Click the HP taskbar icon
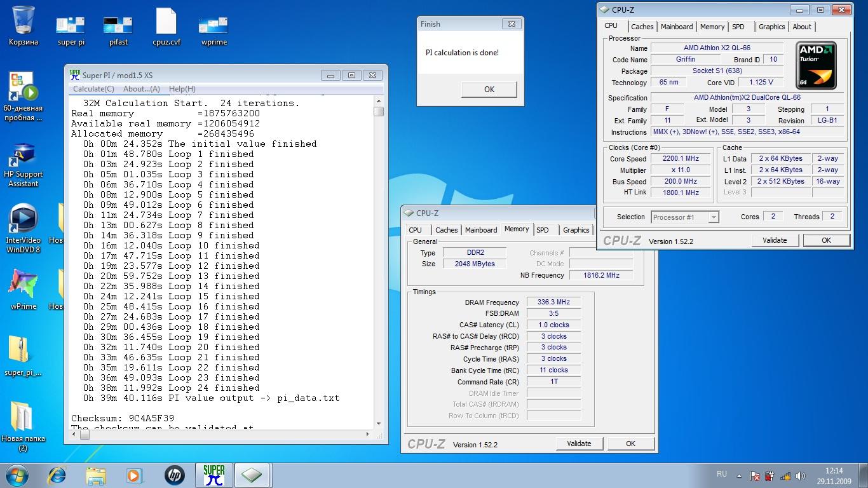868x488 pixels. coord(174,475)
